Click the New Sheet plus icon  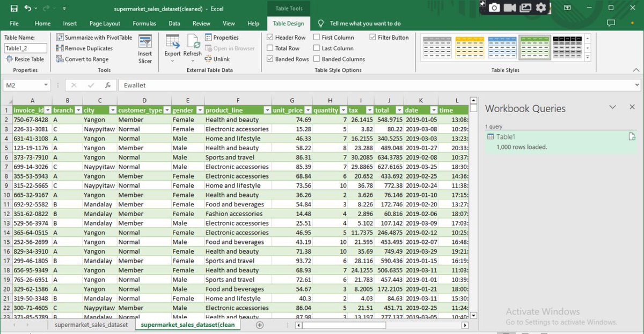(260, 325)
